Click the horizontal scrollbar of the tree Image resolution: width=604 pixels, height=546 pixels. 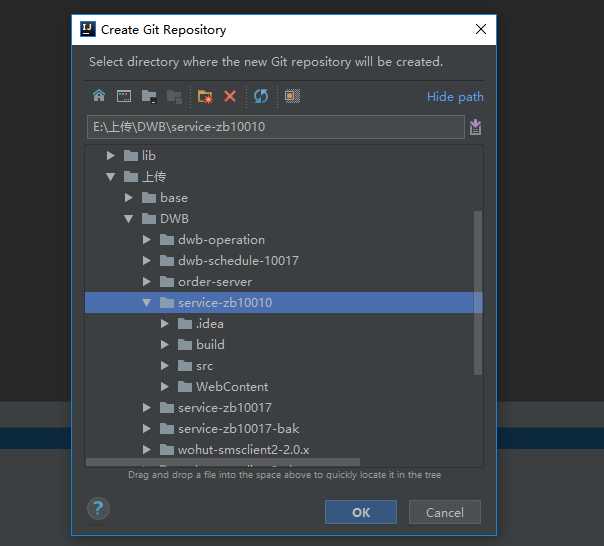(x=223, y=462)
